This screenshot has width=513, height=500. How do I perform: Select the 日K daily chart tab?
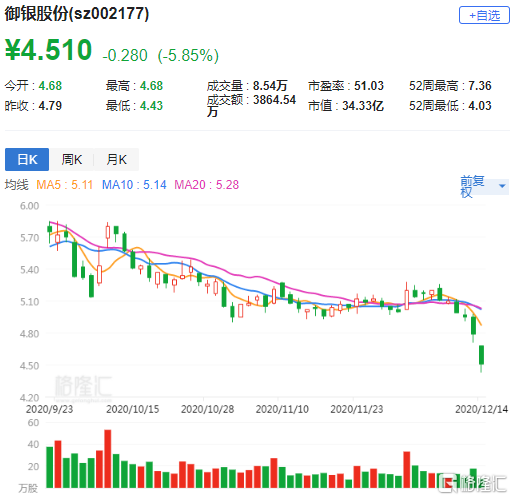(x=27, y=159)
